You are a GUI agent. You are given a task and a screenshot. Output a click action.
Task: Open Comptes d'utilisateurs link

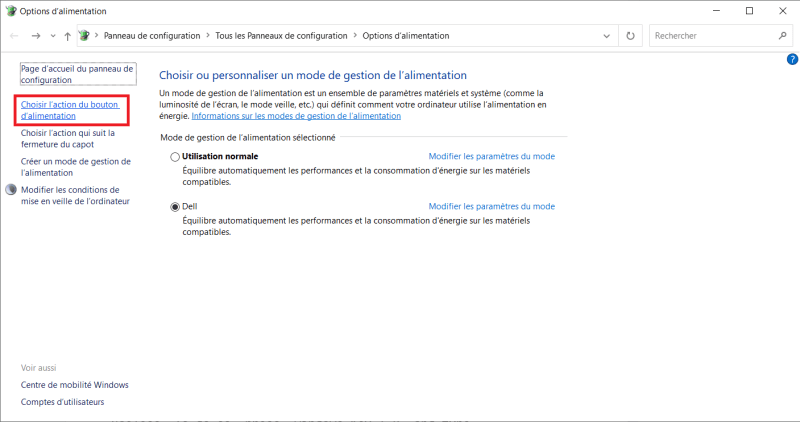pos(62,402)
